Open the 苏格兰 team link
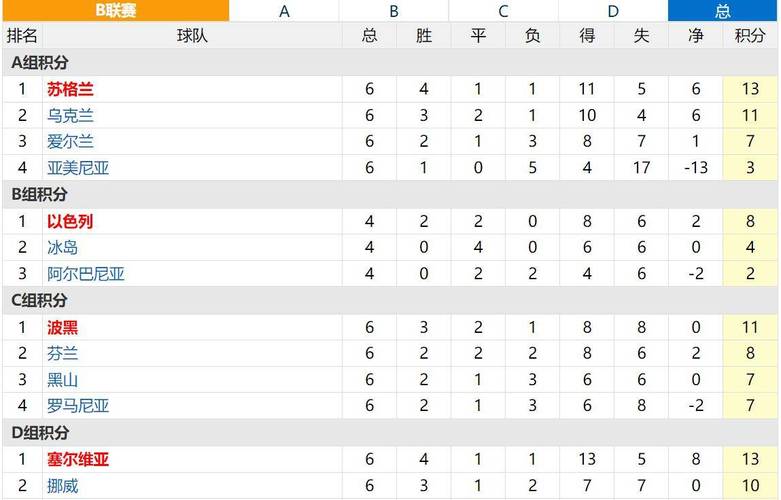 [70, 89]
